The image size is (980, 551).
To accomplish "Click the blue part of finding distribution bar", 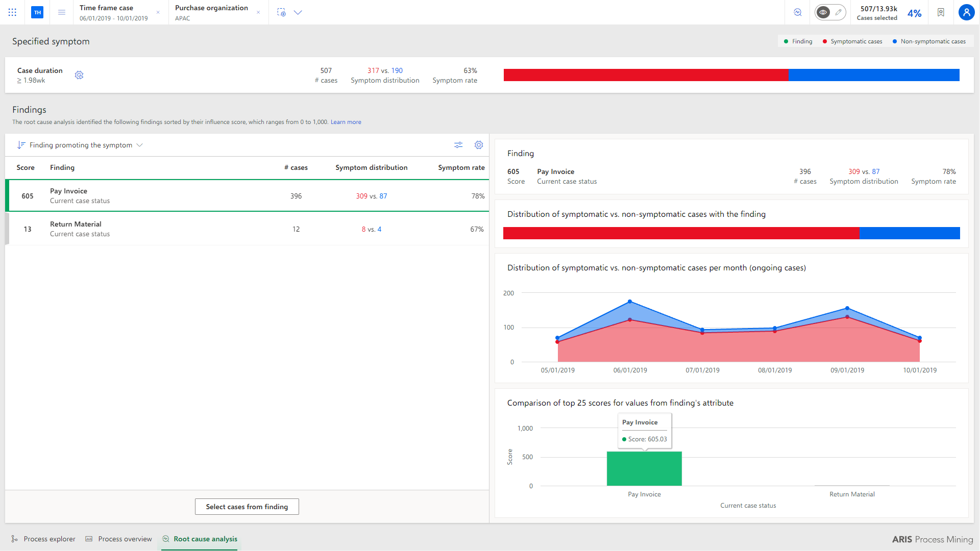I will tap(910, 233).
